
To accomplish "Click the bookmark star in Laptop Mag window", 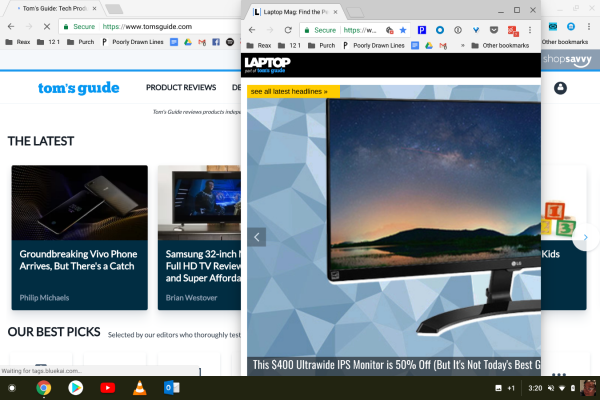I will click(403, 30).
